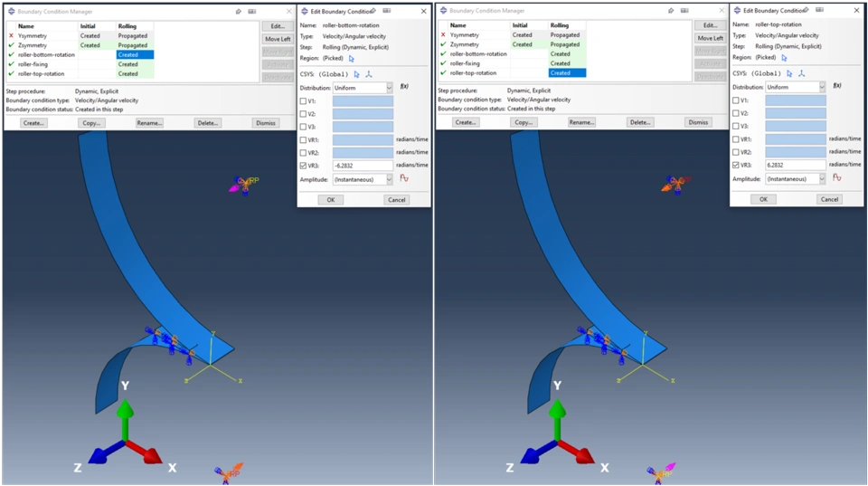Select roller-fixing row in left manager
868x486 pixels.
[x=80, y=64]
